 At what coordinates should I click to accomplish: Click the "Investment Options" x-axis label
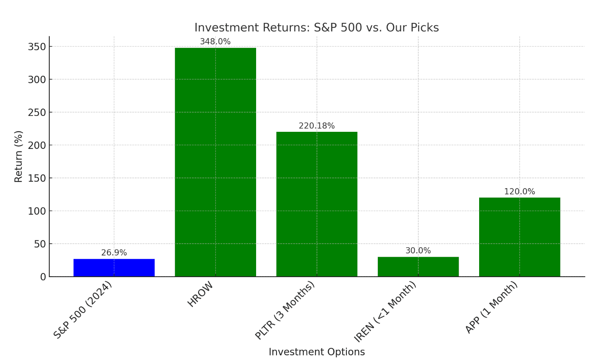pyautogui.click(x=317, y=352)
